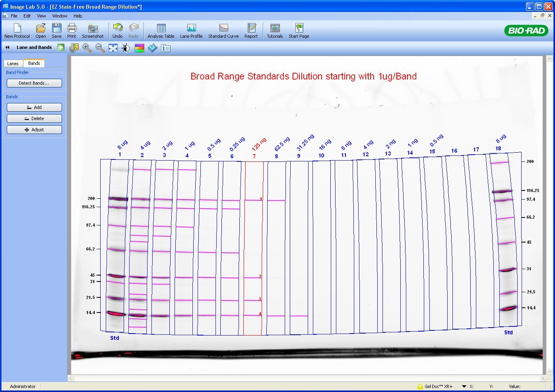The height and width of the screenshot is (392, 555).
Task: Fit the image to the window
Action: coord(113,48)
